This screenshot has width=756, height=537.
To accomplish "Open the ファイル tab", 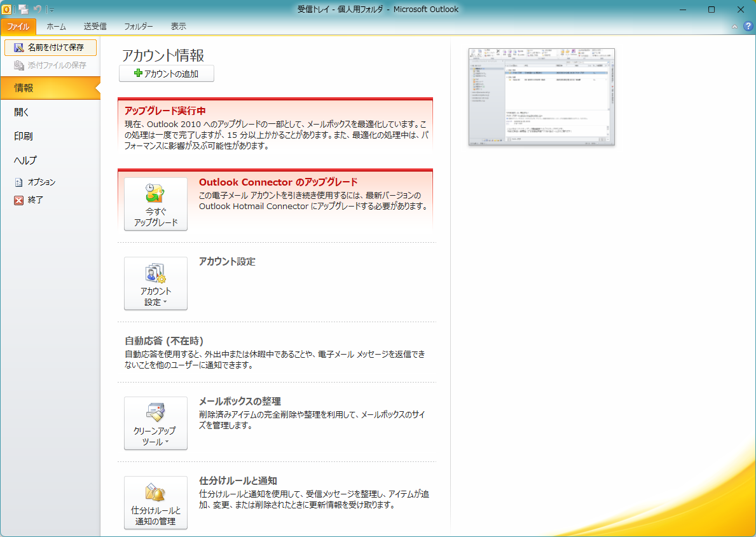I will point(18,27).
